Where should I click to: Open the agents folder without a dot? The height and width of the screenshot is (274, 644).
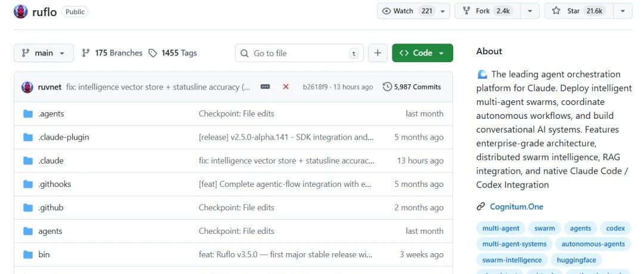pyautogui.click(x=49, y=231)
